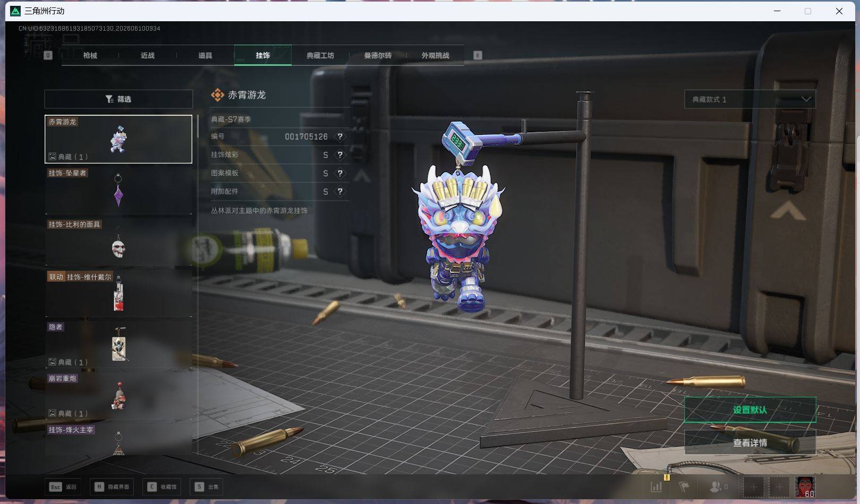860x504 pixels.
Task: Select the 挂饰 tab
Action: pyautogui.click(x=263, y=55)
